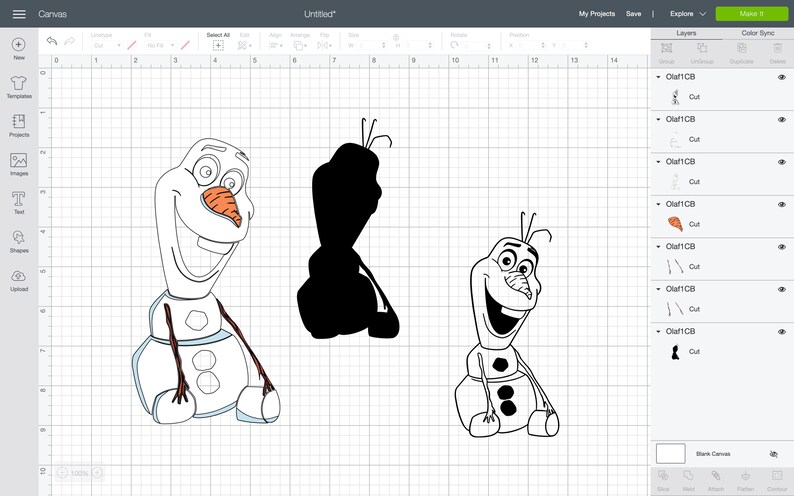Viewport: 794px width, 496px height.
Task: Click the black silhouette layer thumbnail
Action: 675,351
